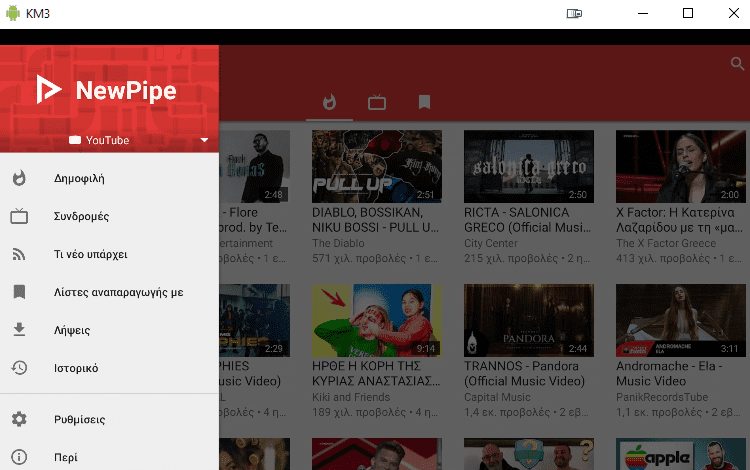
Task: Click title TRANNOS - Pandora (Official Music Video)
Action: [524, 373]
